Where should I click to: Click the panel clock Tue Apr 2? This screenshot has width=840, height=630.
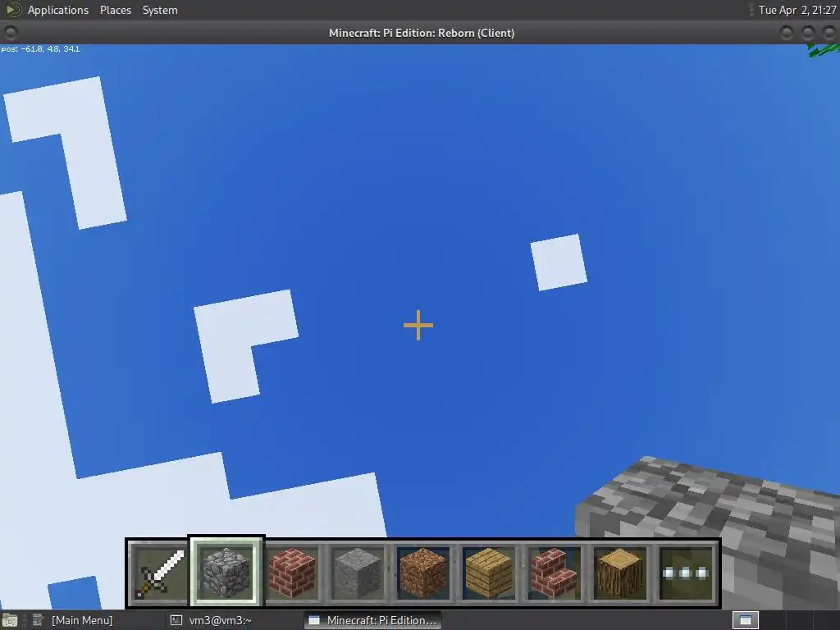(x=797, y=10)
